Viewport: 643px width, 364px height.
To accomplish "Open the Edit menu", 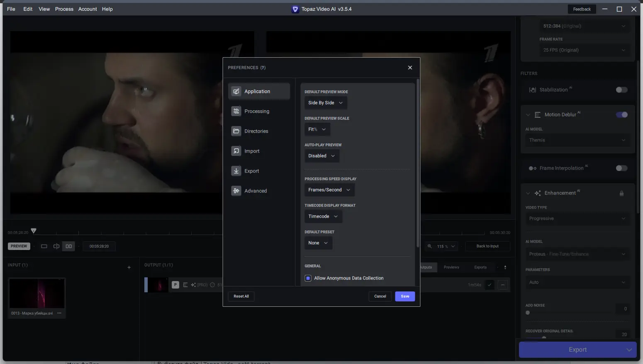I will pyautogui.click(x=28, y=9).
